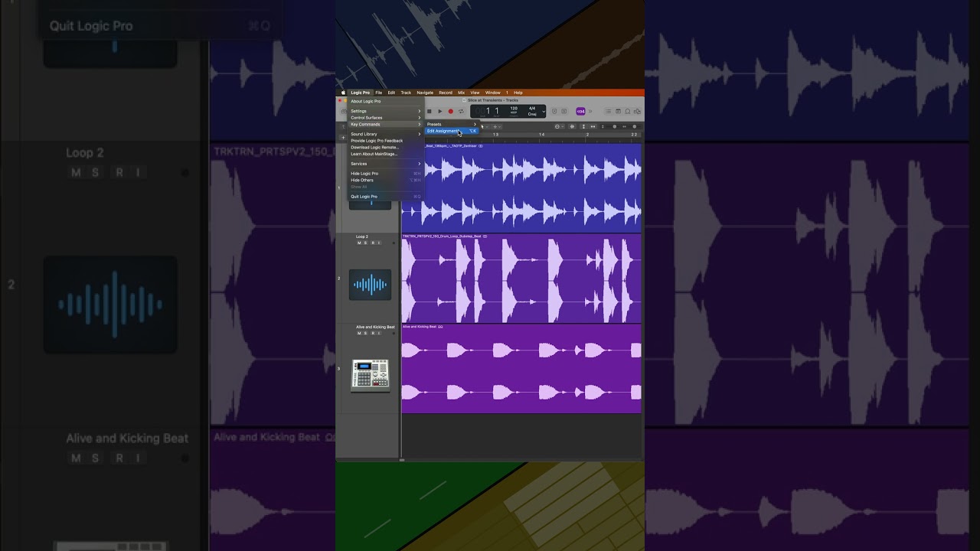Screen dimensions: 980x551
Task: Toggle Cycle mode in the transport
Action: 461,111
